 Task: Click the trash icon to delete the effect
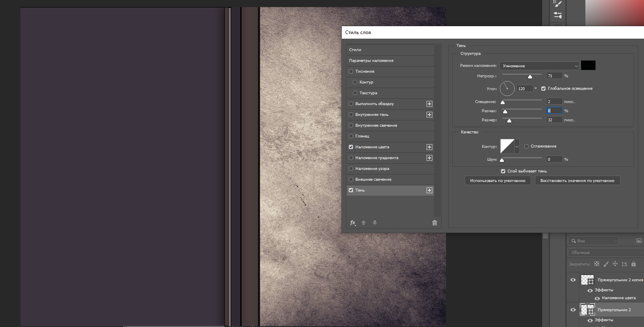(434, 223)
